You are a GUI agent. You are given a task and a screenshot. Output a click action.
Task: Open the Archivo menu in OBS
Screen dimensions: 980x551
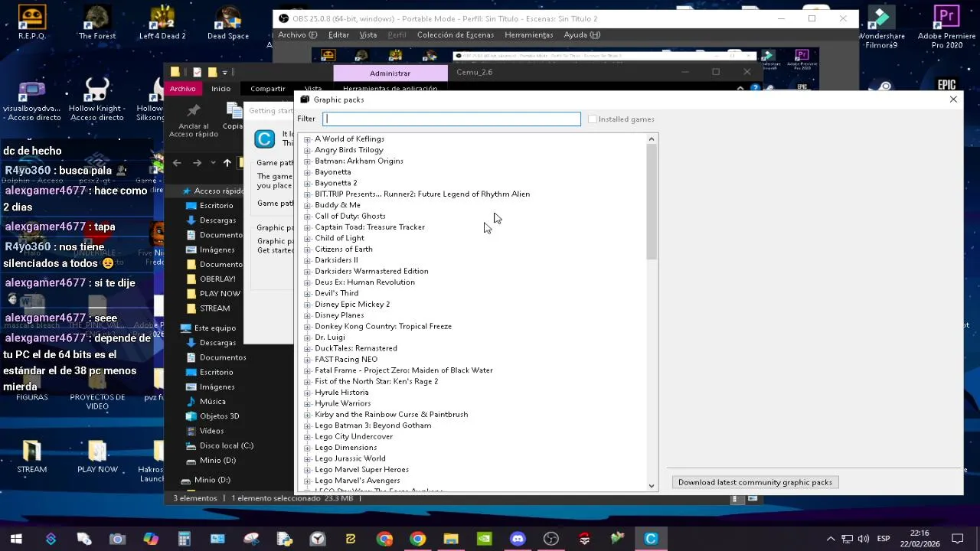(x=297, y=35)
